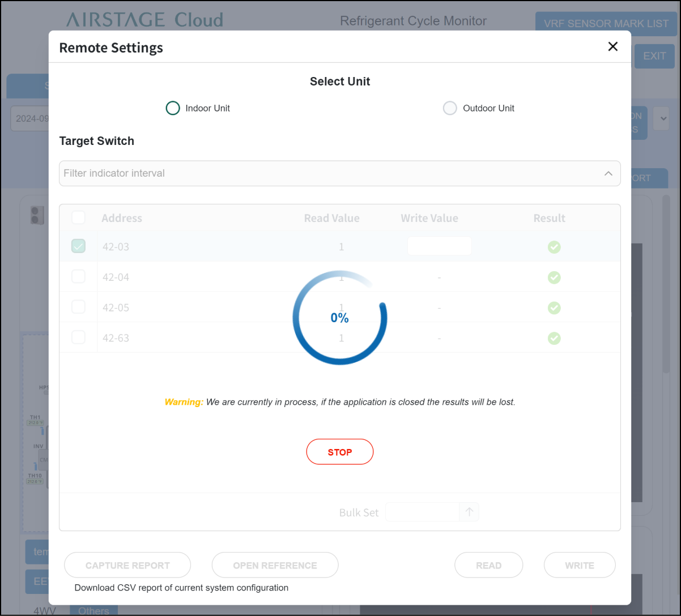Click the green result checkmark for 42-03
The width and height of the screenshot is (681, 616).
click(554, 247)
